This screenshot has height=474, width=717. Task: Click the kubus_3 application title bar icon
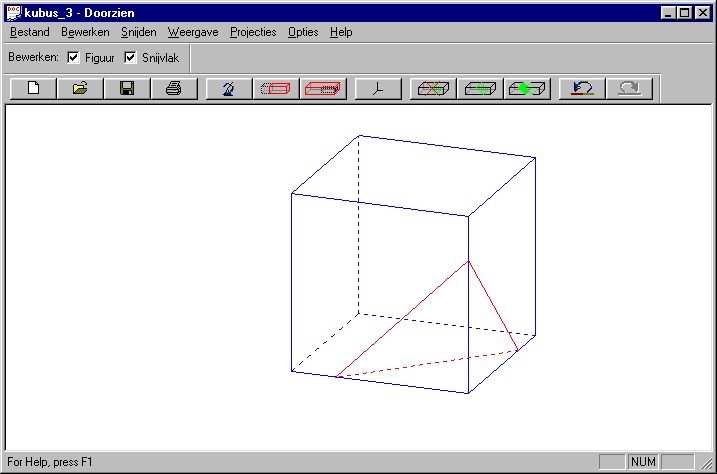[x=14, y=13]
